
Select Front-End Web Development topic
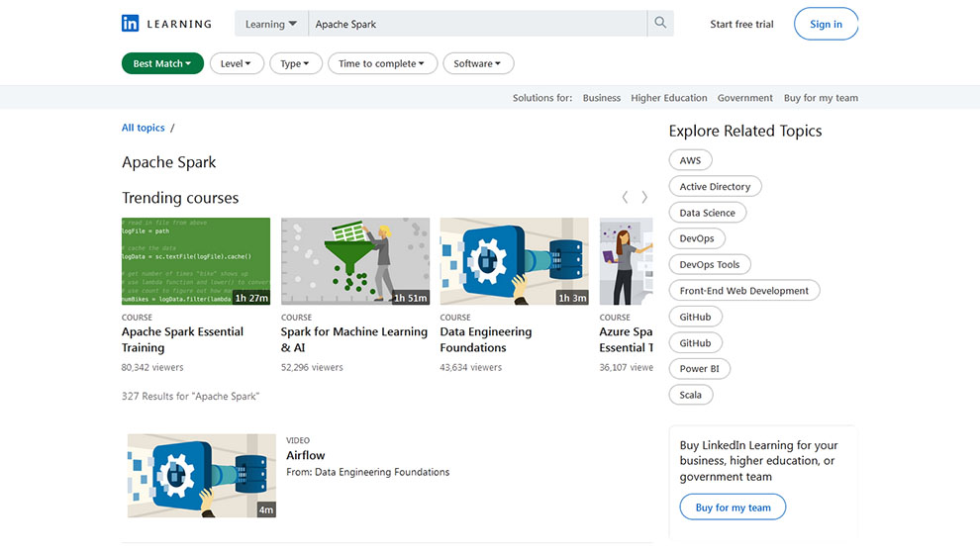click(743, 291)
